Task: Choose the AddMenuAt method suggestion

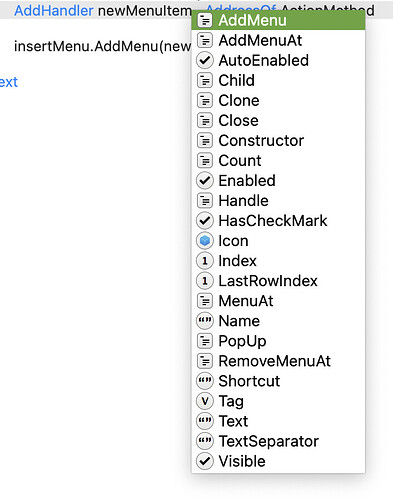Action: coord(278,41)
